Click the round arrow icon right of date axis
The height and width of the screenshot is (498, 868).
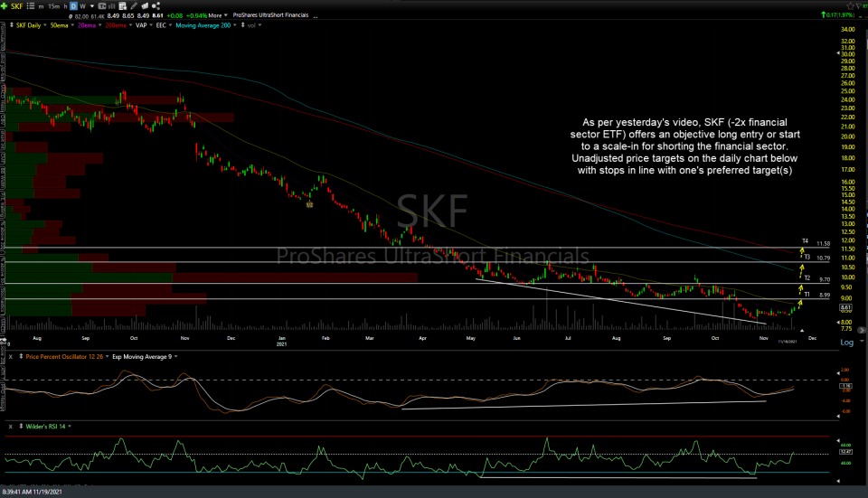pyautogui.click(x=861, y=330)
